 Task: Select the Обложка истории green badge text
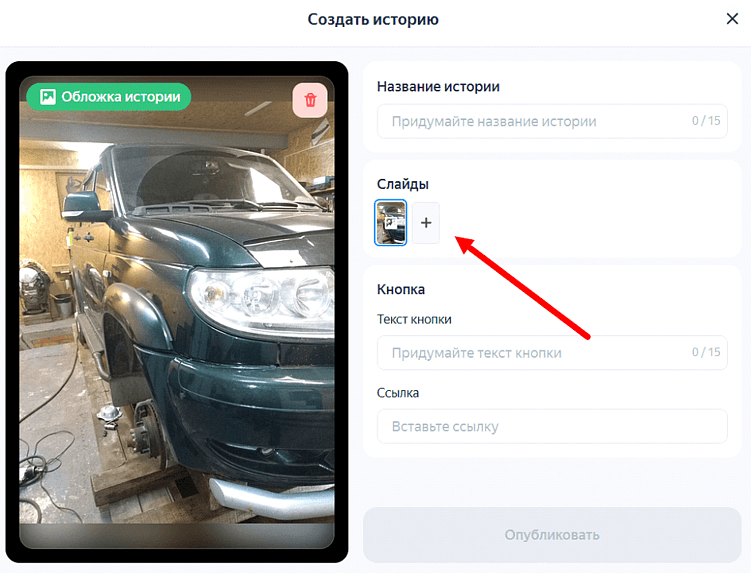(x=121, y=97)
